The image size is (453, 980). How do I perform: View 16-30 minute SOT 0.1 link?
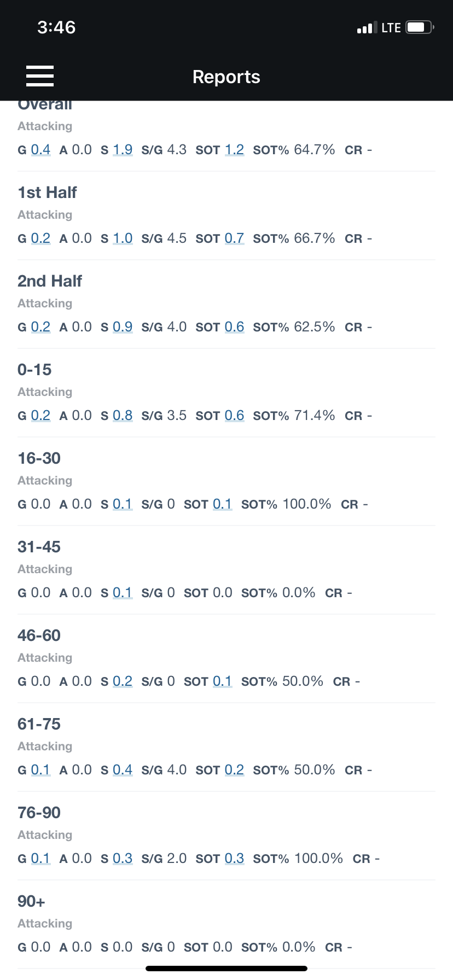point(222,504)
